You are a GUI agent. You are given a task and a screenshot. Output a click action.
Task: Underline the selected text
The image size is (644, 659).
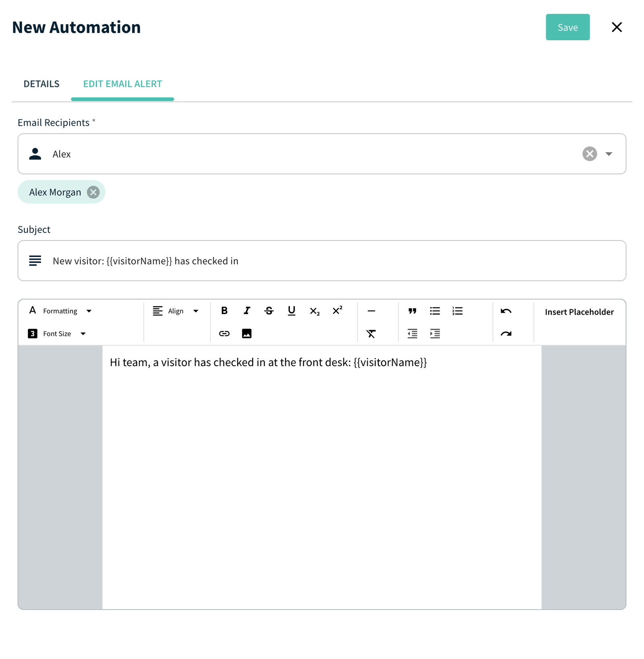click(x=292, y=311)
